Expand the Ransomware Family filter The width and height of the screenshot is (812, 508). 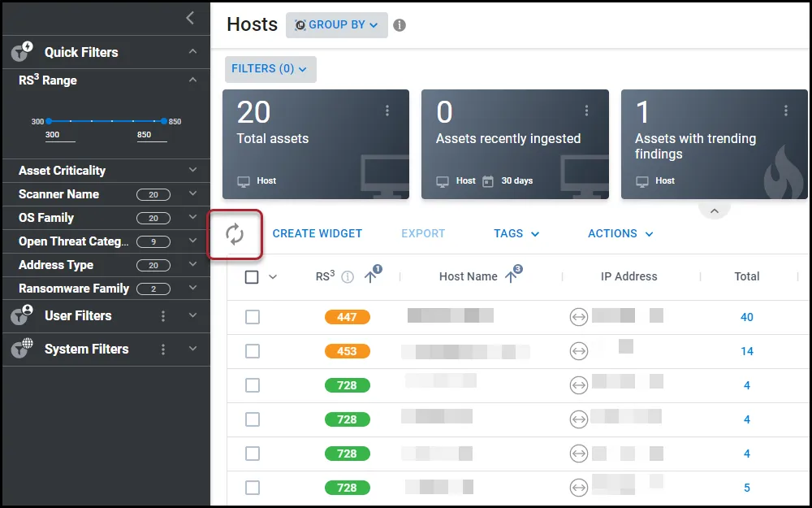point(192,288)
